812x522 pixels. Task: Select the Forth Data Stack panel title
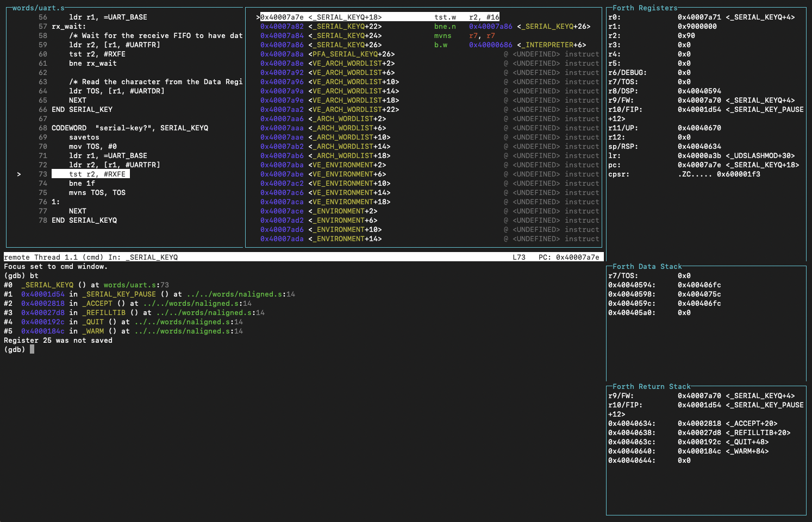[647, 267]
